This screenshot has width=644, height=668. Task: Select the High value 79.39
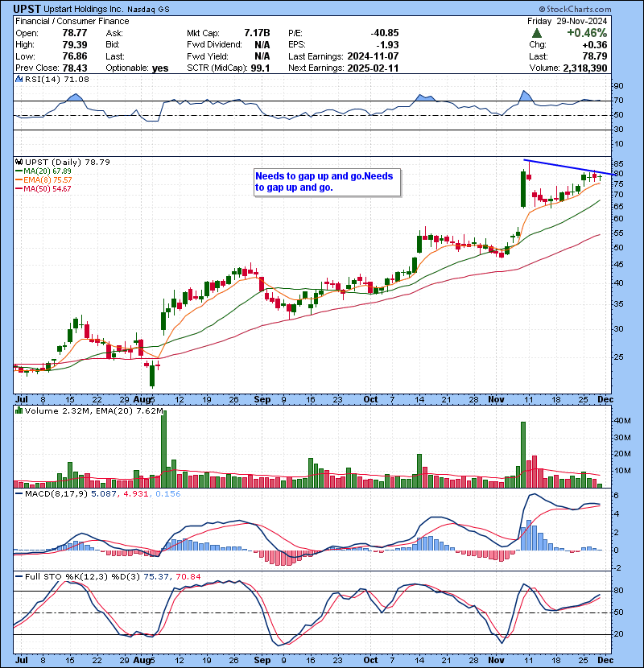[x=75, y=45]
